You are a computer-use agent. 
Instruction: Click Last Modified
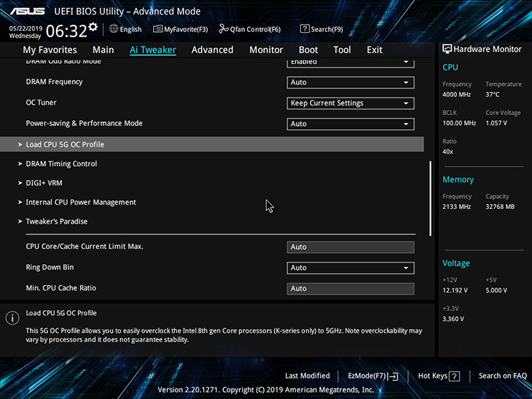308,376
